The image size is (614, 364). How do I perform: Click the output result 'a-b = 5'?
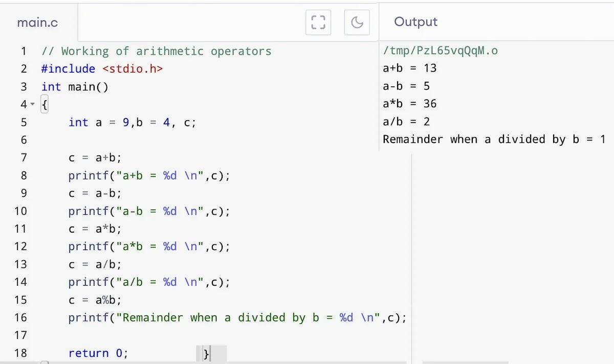coord(406,86)
